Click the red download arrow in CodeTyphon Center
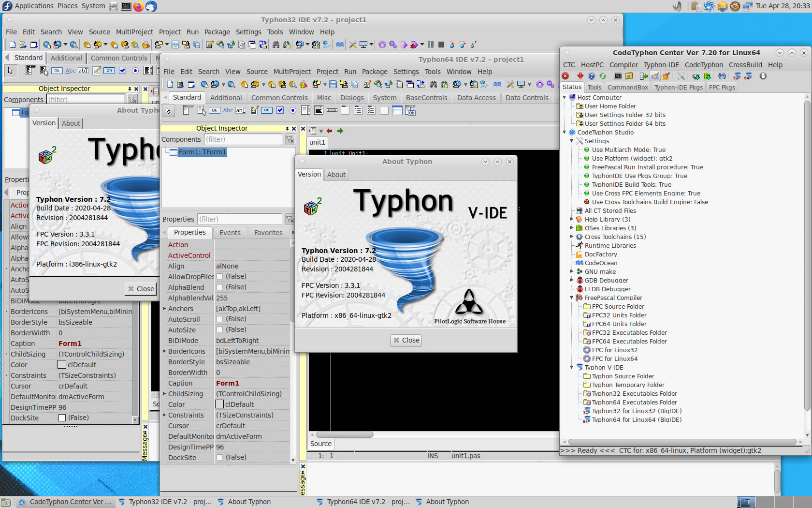This screenshot has width=812, height=508. tap(580, 76)
